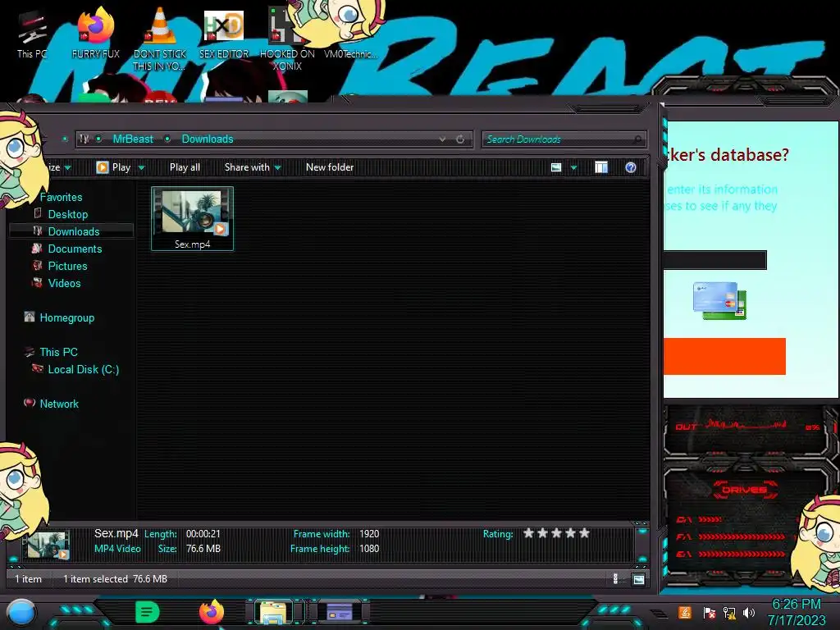This screenshot has width=840, height=630.
Task: Click the New folder button
Action: pyautogui.click(x=330, y=167)
